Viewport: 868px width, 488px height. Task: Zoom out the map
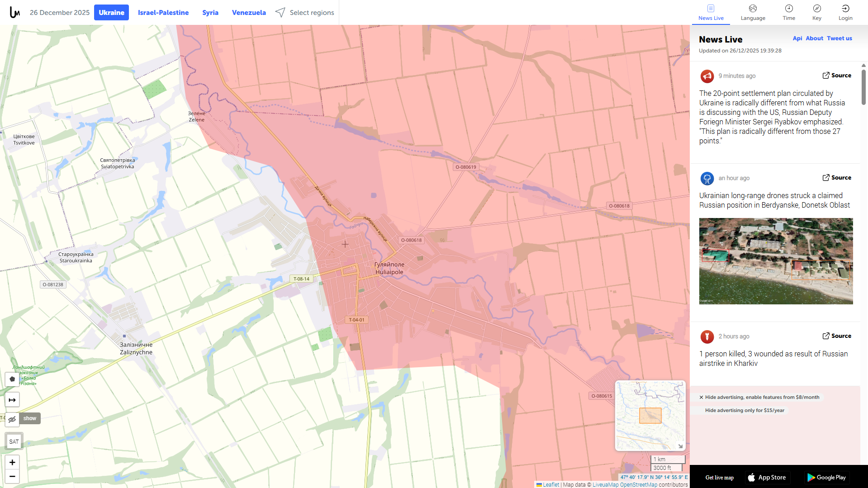tap(12, 476)
